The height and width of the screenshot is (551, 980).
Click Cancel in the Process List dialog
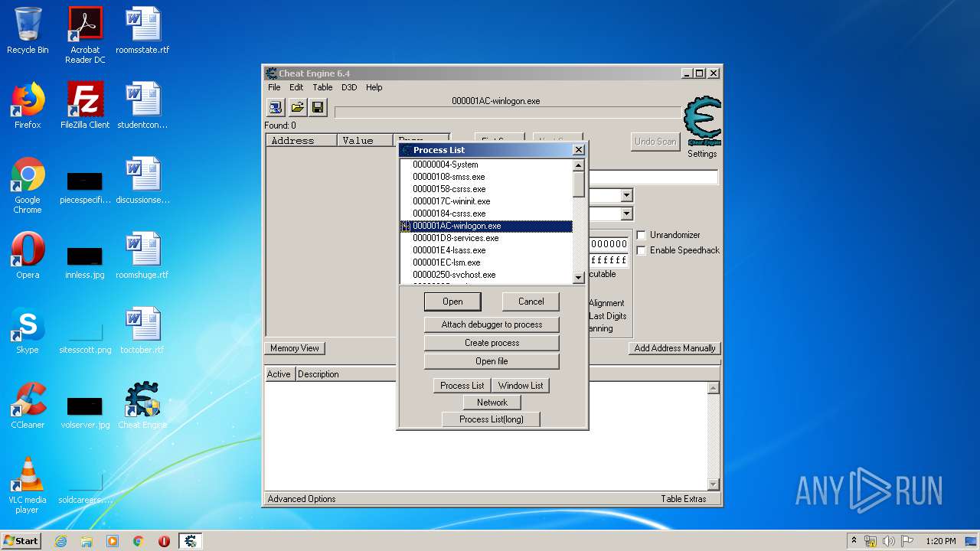click(531, 302)
